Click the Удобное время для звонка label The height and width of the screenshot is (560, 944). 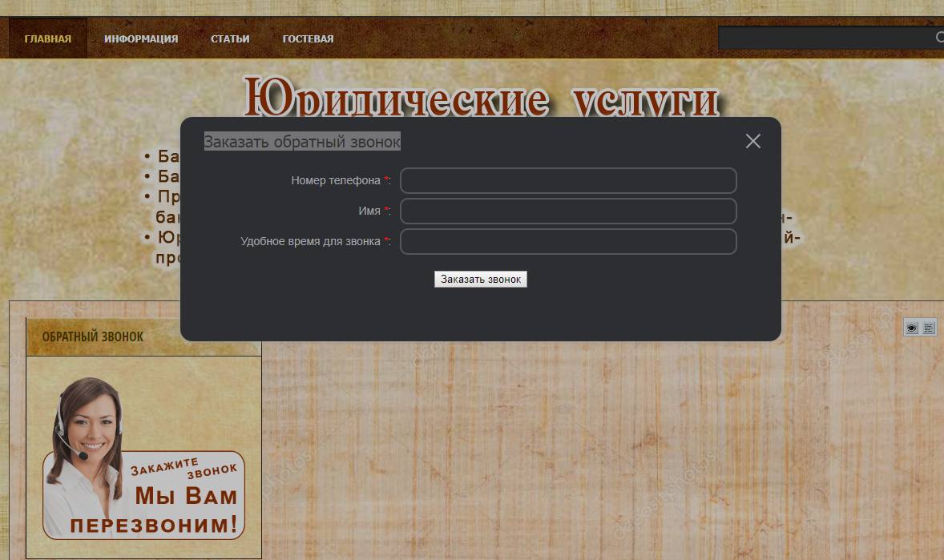310,241
